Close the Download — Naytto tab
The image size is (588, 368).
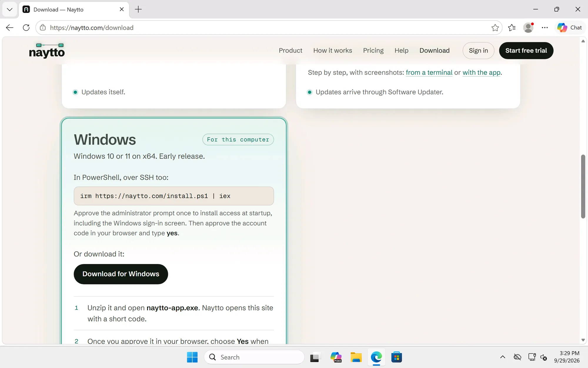(x=122, y=9)
